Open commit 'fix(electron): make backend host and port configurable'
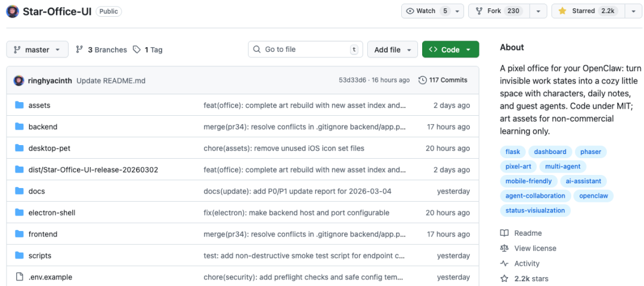644x286 pixels. (x=296, y=213)
